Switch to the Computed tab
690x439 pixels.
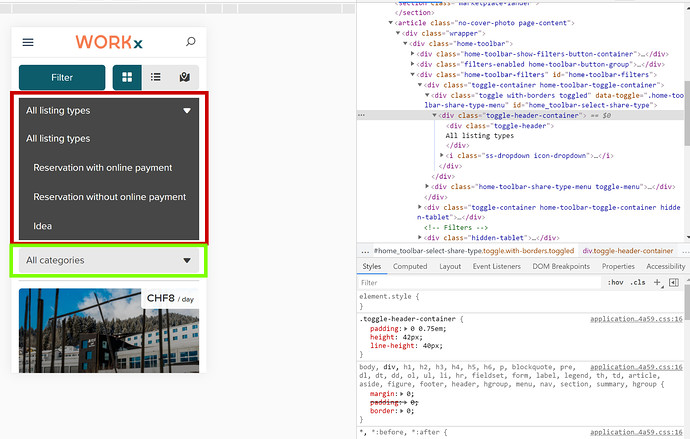410,267
